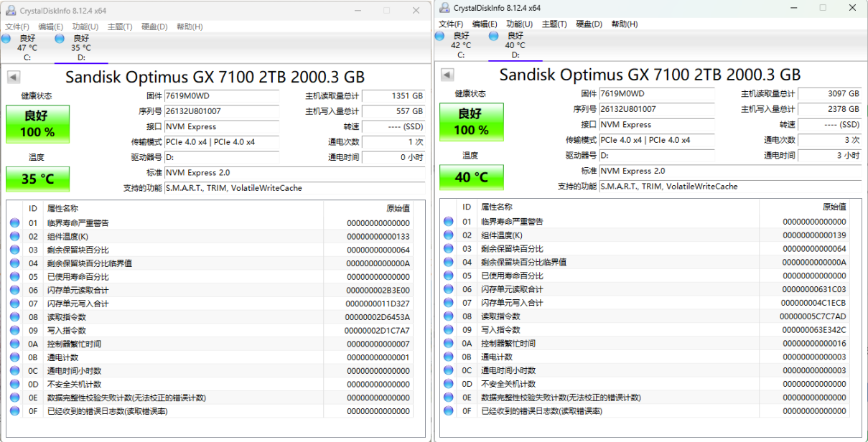This screenshot has width=868, height=442.
Task: Click status orb of attribute 01 in left window
Action: (x=15, y=223)
